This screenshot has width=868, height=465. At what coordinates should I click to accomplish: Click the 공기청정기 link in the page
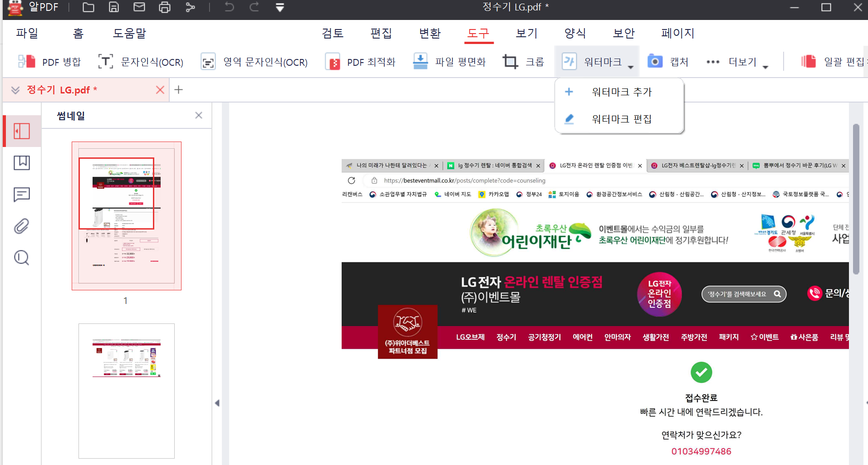(x=544, y=337)
